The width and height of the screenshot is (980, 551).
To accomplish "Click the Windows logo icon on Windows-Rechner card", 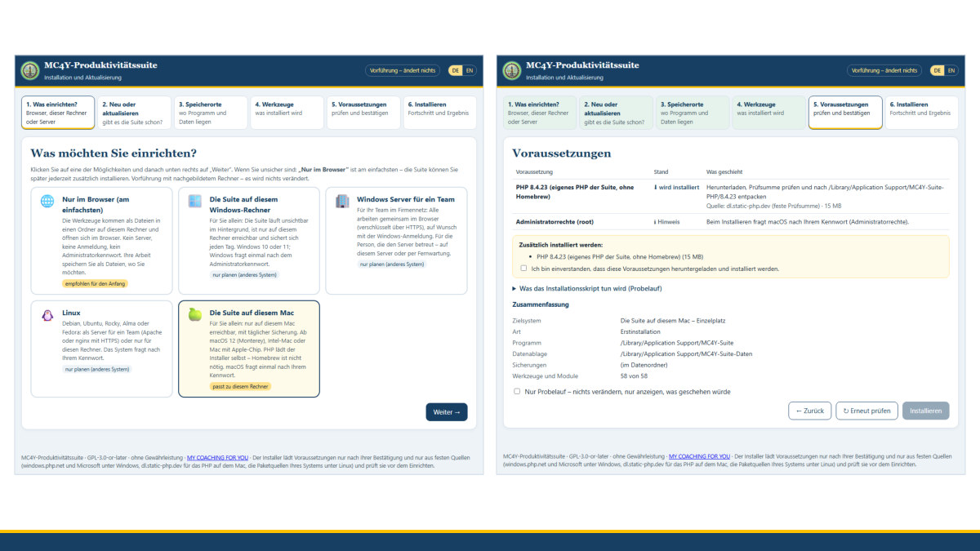I will (x=194, y=201).
